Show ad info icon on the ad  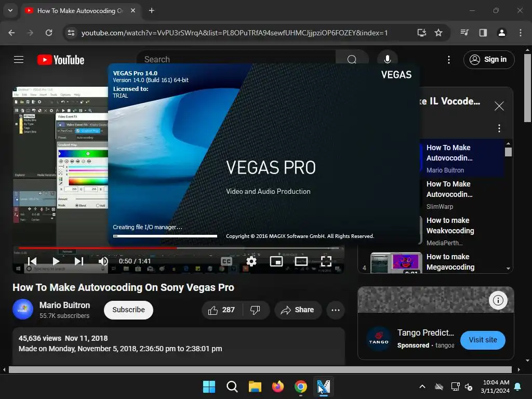[x=498, y=300]
